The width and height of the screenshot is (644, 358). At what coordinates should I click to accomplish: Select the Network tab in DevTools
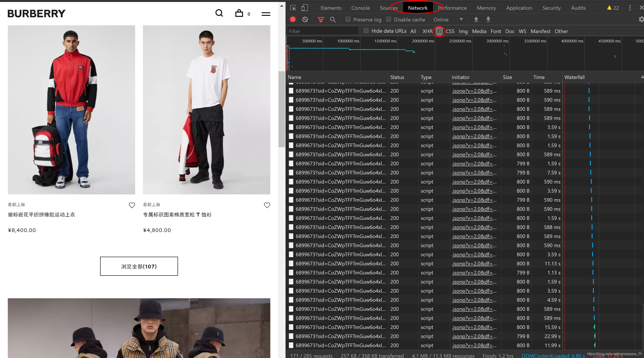[417, 8]
